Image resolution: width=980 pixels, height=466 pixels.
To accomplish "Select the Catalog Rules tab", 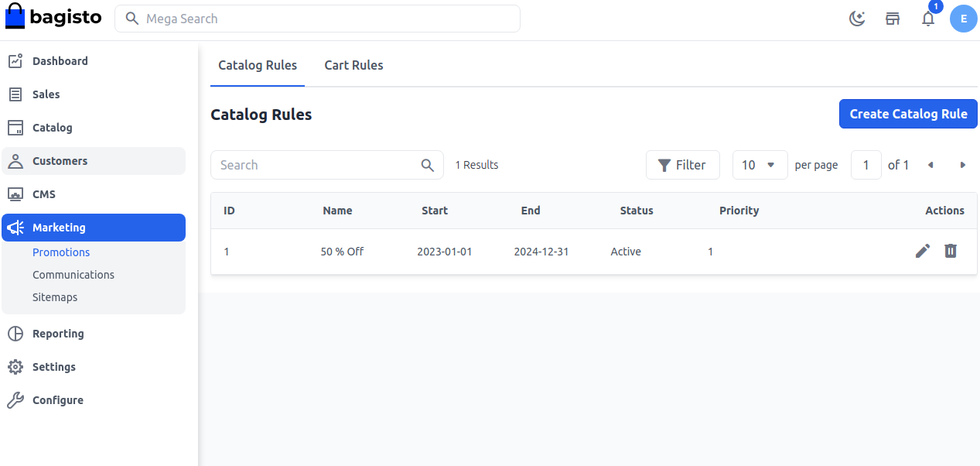I will (258, 65).
